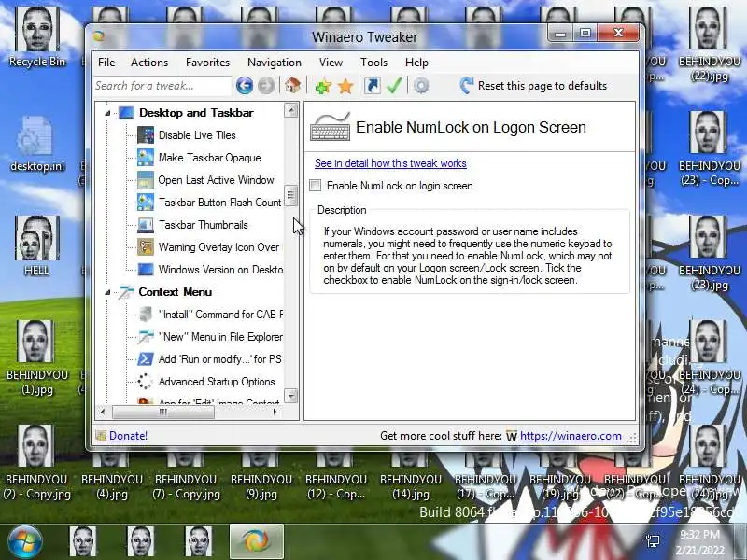Maximize the Winaero Tweaker window
The image size is (747, 560).
pyautogui.click(x=585, y=34)
